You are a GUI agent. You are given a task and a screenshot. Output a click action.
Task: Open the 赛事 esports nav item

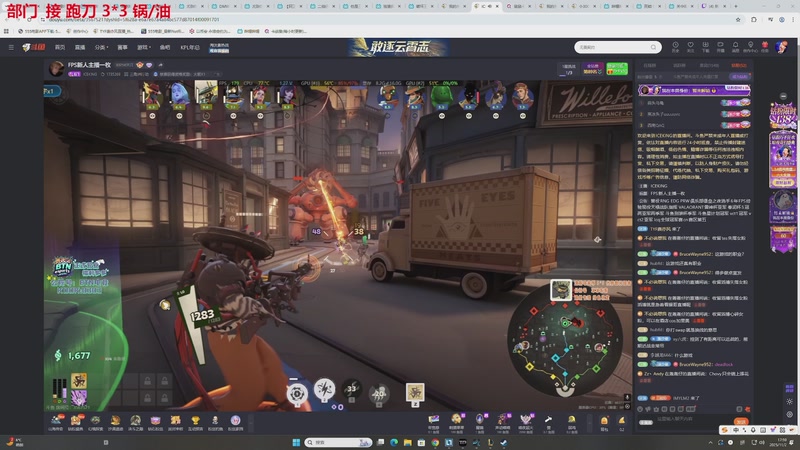coord(122,47)
